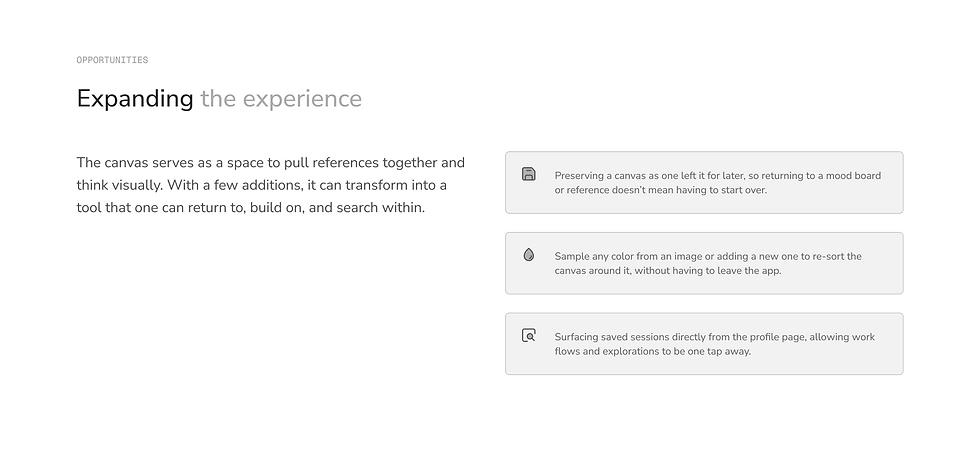
Task: Click the line starting 'The canvas serves'
Action: (271, 163)
